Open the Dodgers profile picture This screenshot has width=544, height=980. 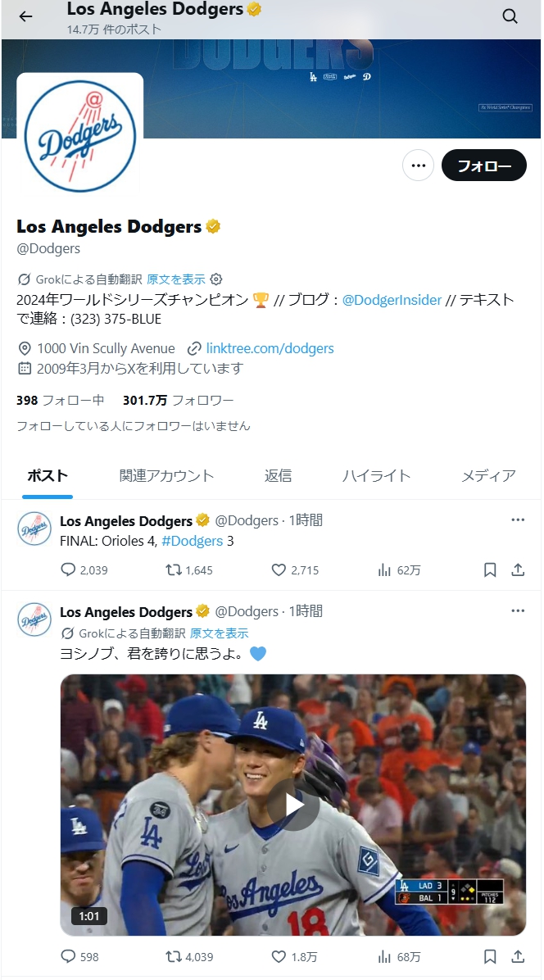click(x=80, y=136)
